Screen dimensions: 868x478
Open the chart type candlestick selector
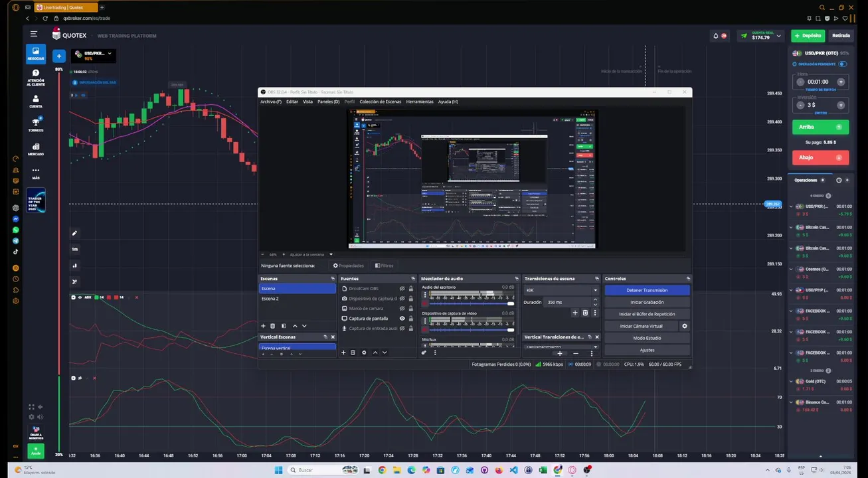(74, 266)
